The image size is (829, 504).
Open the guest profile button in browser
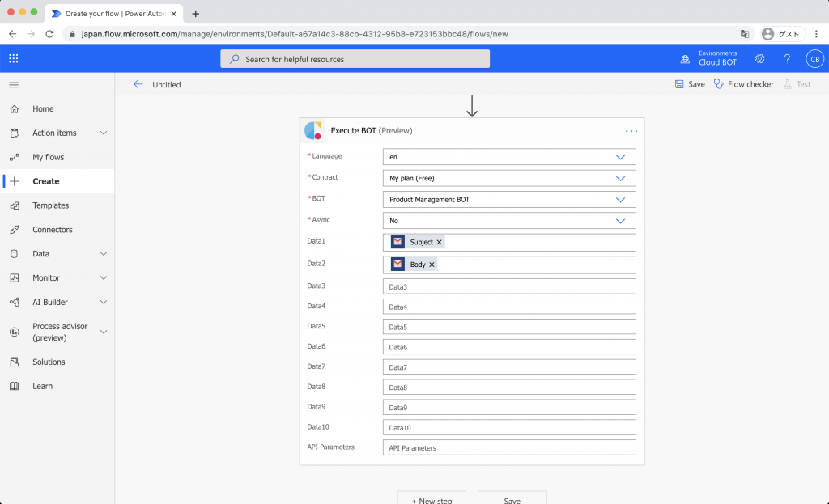[783, 34]
